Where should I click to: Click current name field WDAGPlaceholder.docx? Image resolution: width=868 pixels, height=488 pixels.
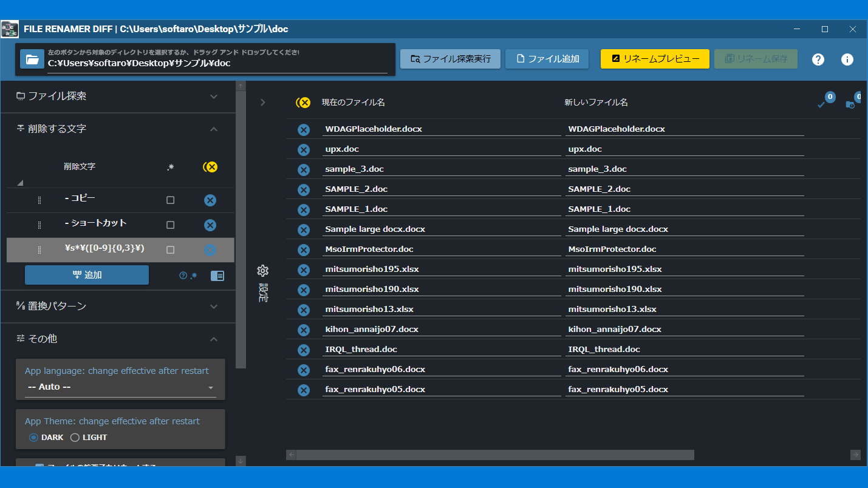[x=442, y=129]
